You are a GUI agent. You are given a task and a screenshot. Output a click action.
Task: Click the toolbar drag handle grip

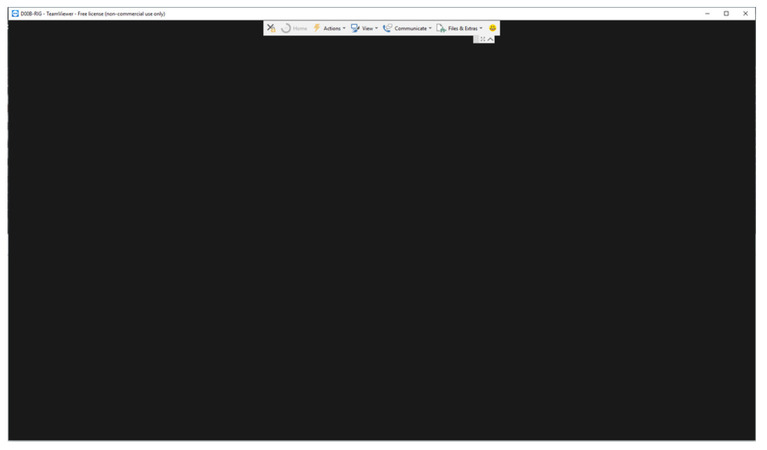[x=476, y=39]
